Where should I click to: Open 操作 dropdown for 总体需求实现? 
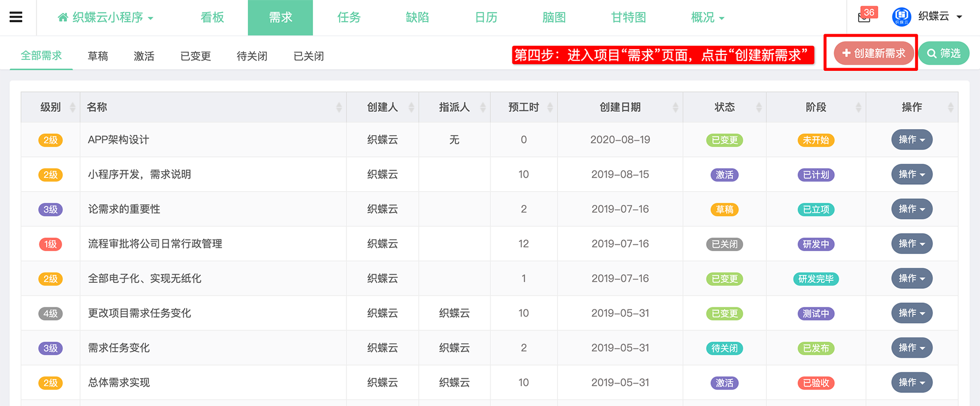coord(911,383)
